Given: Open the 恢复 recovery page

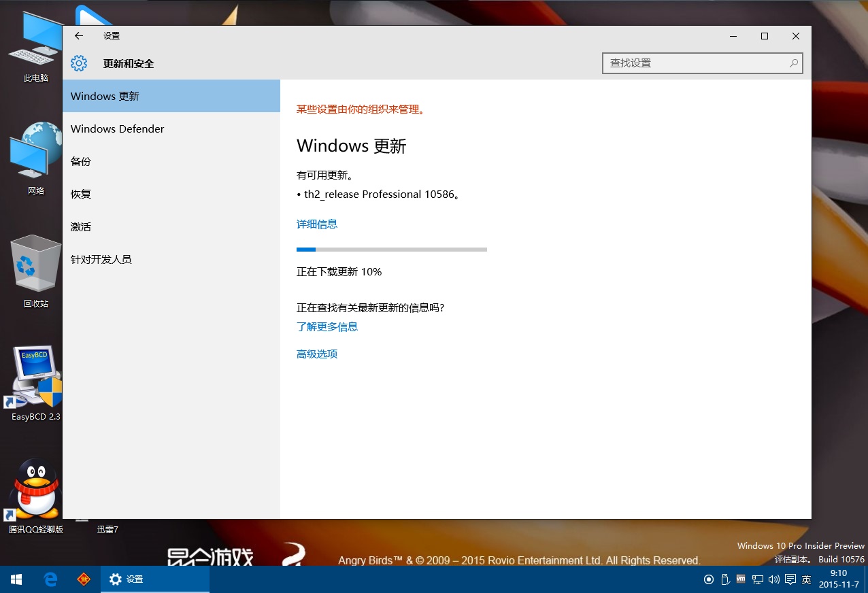Looking at the screenshot, I should tap(171, 194).
